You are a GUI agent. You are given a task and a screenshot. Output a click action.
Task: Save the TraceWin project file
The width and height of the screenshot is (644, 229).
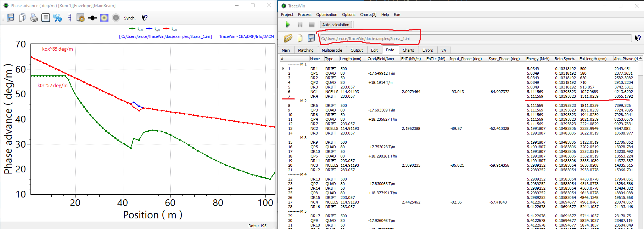coord(311,38)
